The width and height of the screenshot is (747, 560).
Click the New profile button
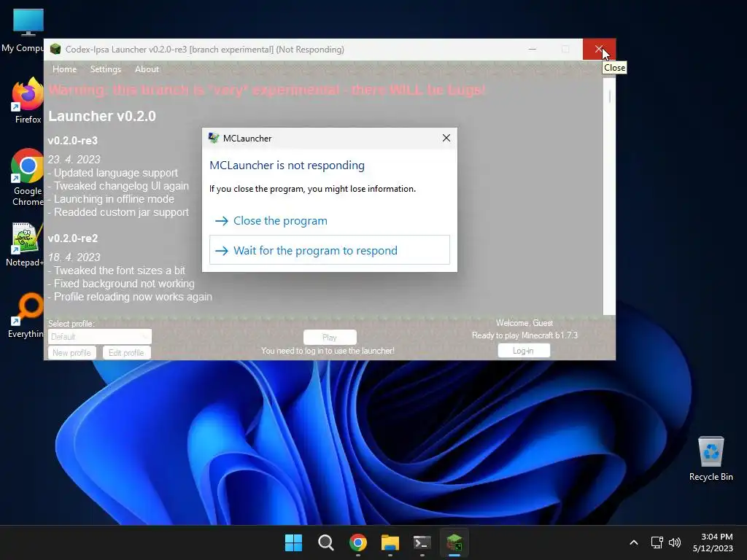(72, 353)
